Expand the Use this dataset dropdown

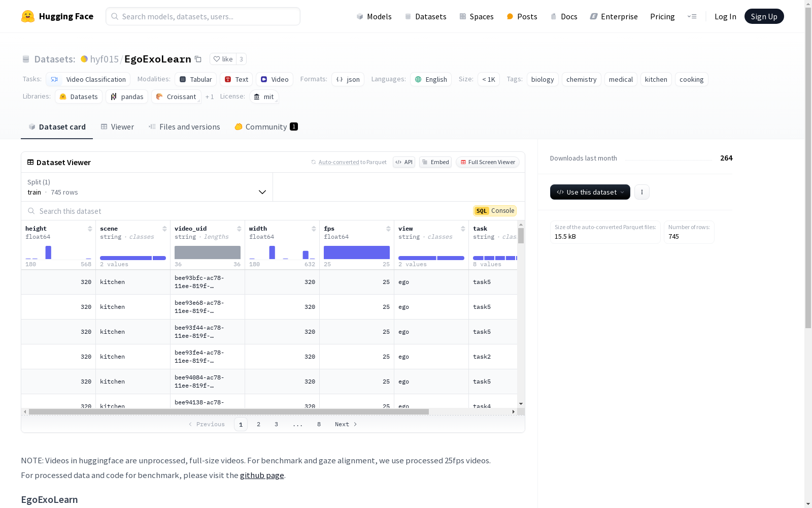(x=590, y=192)
